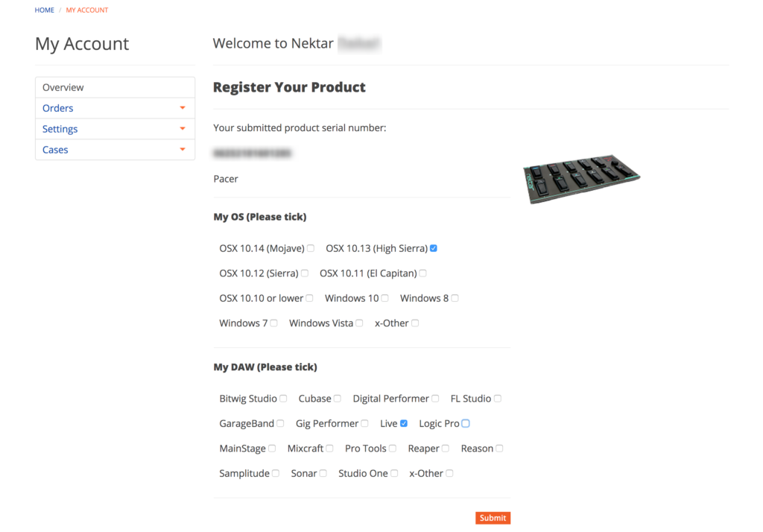This screenshot has width=763, height=532.
Task: Check the FL Studio option
Action: tap(498, 399)
